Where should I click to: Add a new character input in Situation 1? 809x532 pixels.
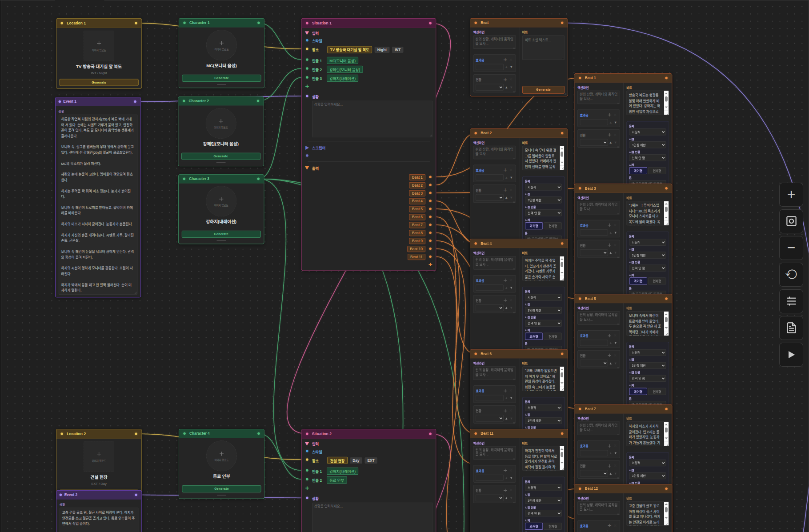click(307, 87)
